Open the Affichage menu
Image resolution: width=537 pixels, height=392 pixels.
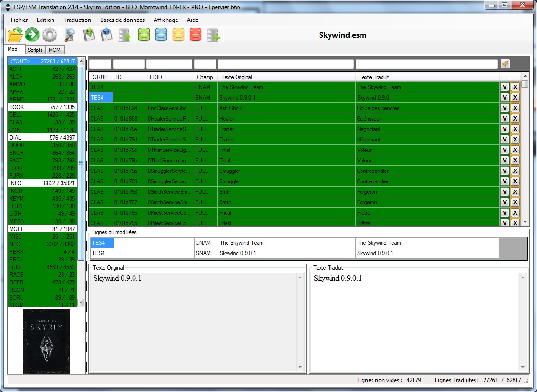[x=166, y=20]
